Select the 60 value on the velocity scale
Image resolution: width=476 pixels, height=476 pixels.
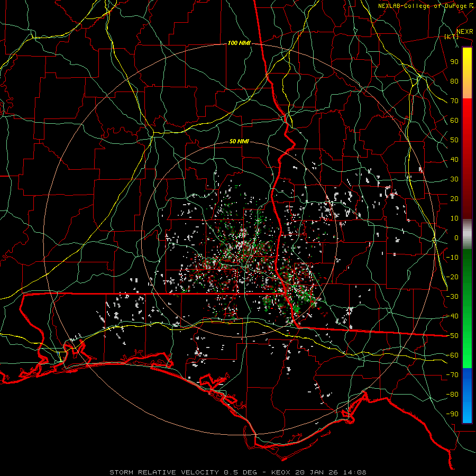click(454, 121)
